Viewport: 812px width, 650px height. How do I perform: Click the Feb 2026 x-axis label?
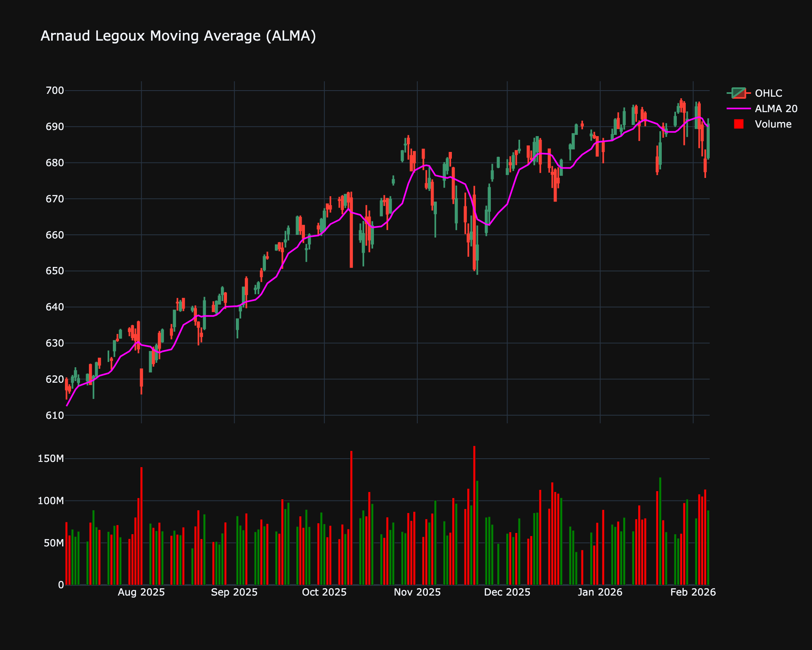point(693,592)
